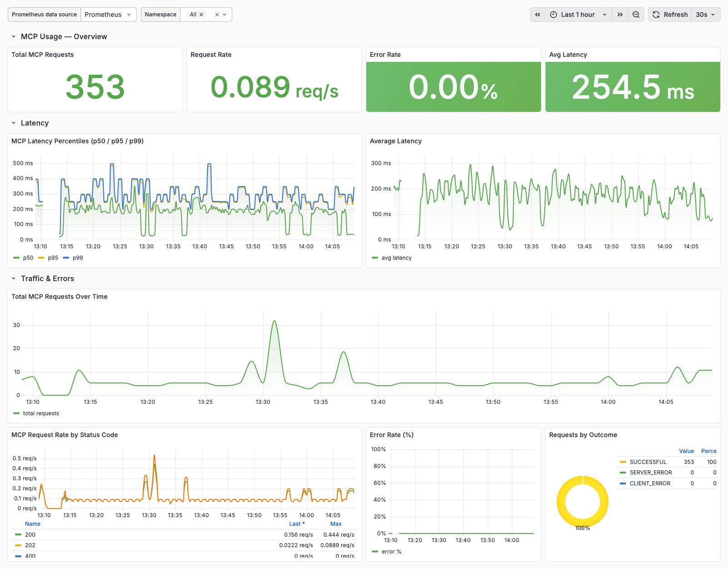This screenshot has width=728, height=569.
Task: Click the p99 blue color swatch
Action: click(x=66, y=258)
